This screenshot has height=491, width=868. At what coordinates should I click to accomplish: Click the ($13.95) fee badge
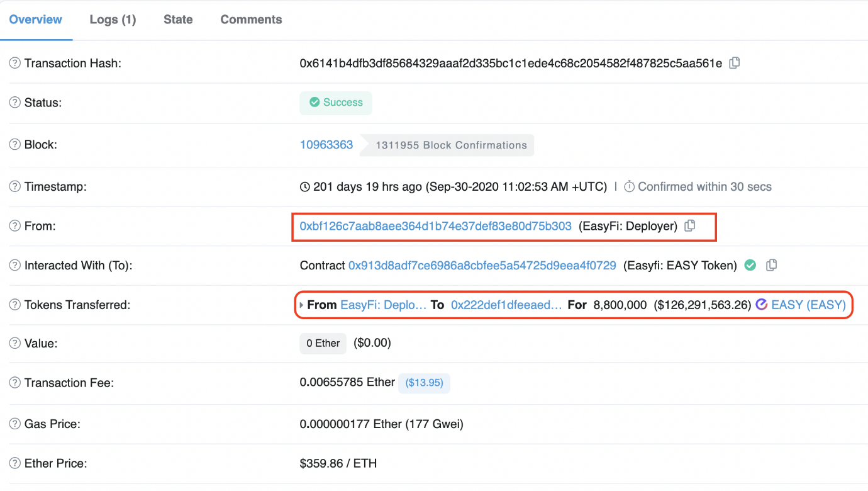(424, 383)
